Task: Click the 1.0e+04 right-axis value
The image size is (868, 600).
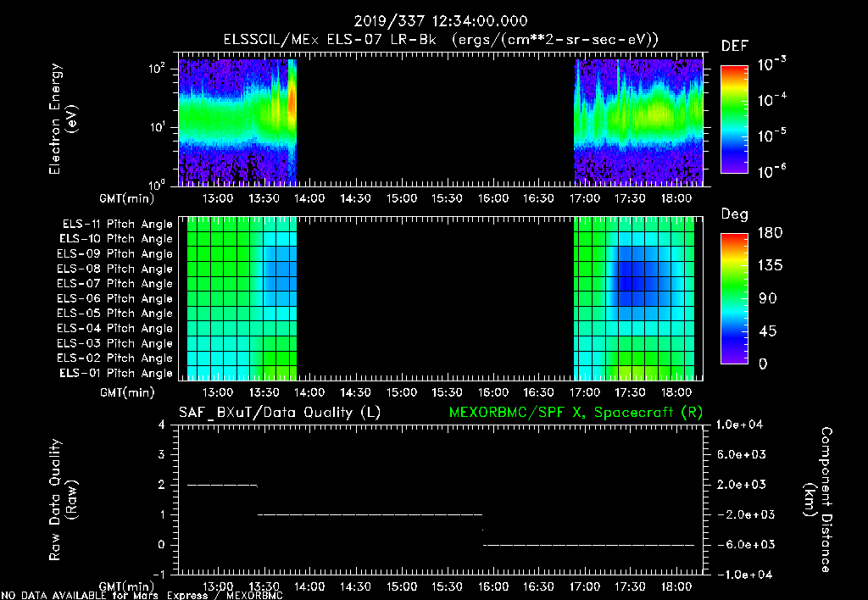Action: tap(739, 425)
